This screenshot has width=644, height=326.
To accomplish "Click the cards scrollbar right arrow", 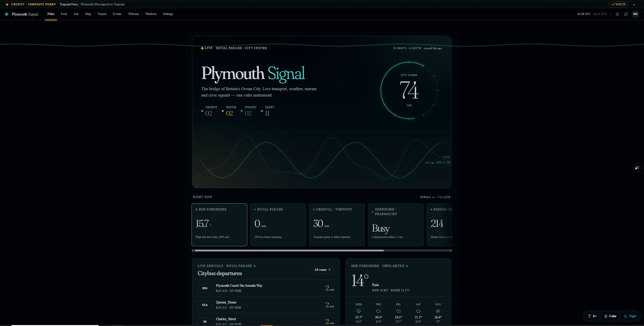I will point(450,251).
